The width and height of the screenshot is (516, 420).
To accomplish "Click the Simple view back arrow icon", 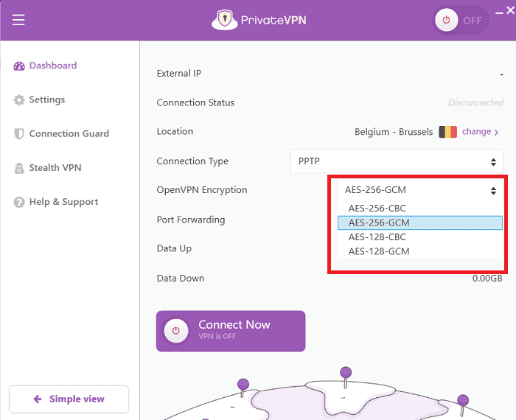I will pos(38,399).
